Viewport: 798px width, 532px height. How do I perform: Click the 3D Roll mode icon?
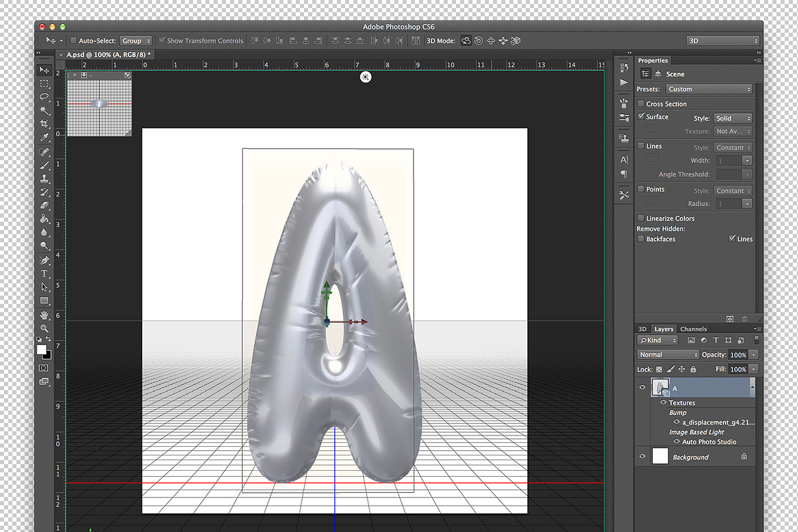(479, 41)
